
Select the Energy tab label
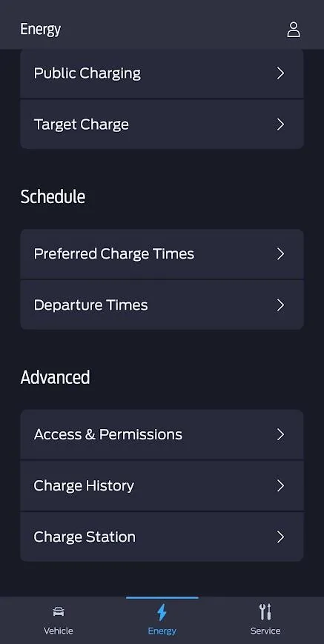point(162,631)
